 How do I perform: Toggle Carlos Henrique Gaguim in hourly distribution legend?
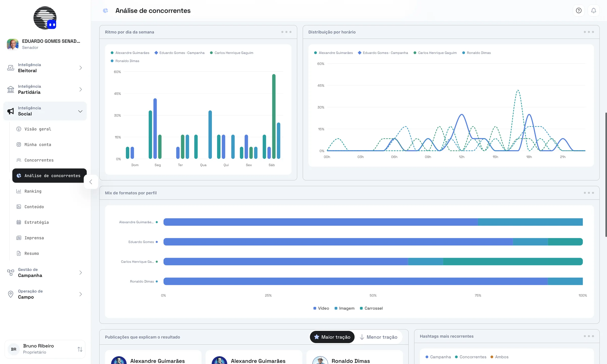(435, 53)
